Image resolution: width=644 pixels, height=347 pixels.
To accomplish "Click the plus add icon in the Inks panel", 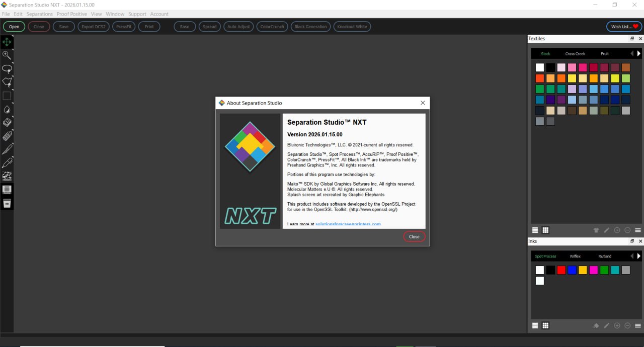I will [x=617, y=326].
